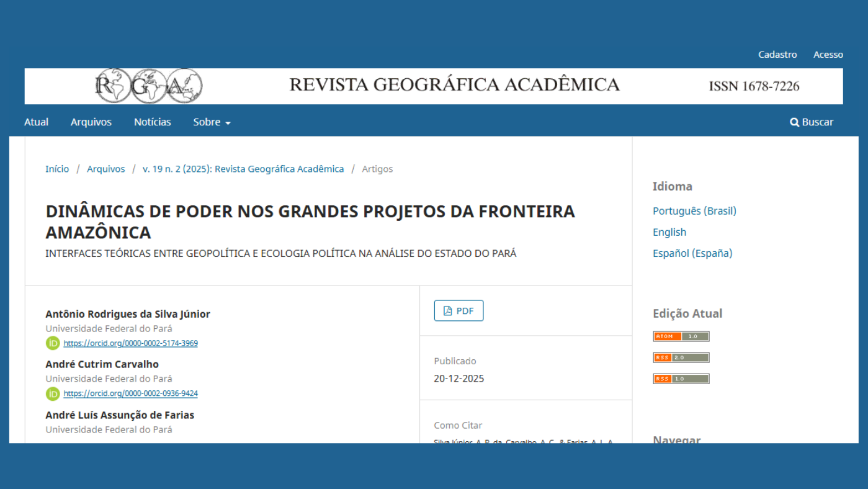Click the RGA globe logo in header
Screen dimensions: 868x489
pyautogui.click(x=148, y=86)
